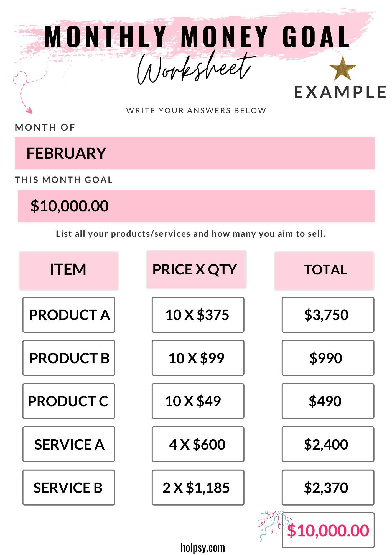Select the $2,400 total box
Viewport: 392px width, 555px height.
tap(328, 444)
